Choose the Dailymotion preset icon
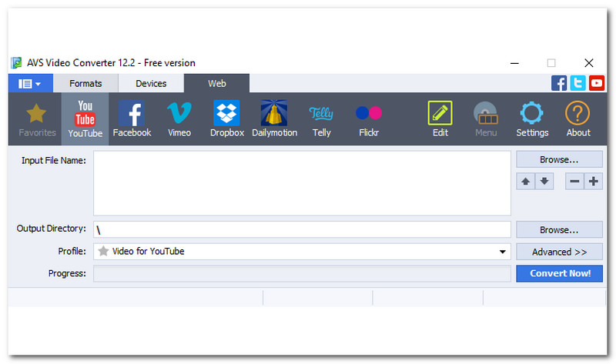Image resolution: width=616 pixels, height=364 pixels. pyautogui.click(x=274, y=119)
